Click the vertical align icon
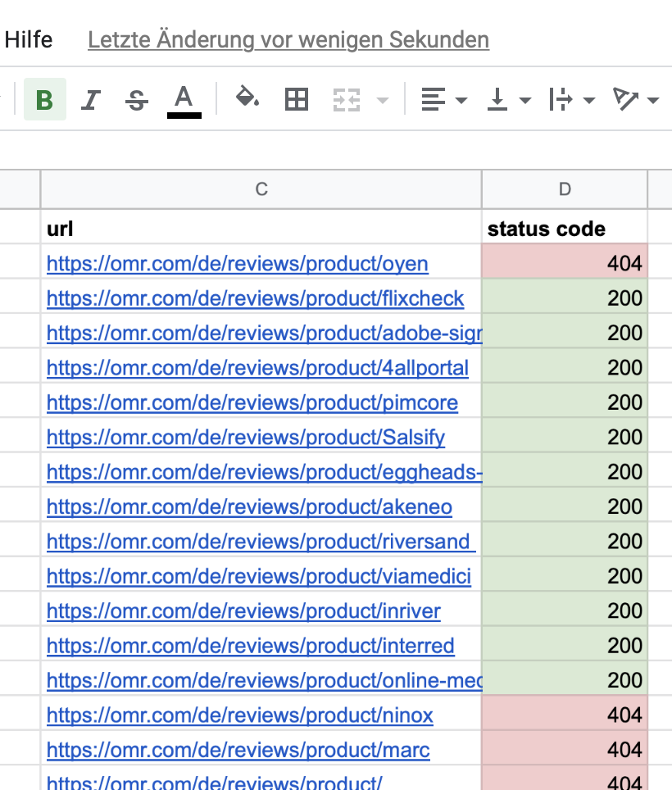 (x=497, y=99)
